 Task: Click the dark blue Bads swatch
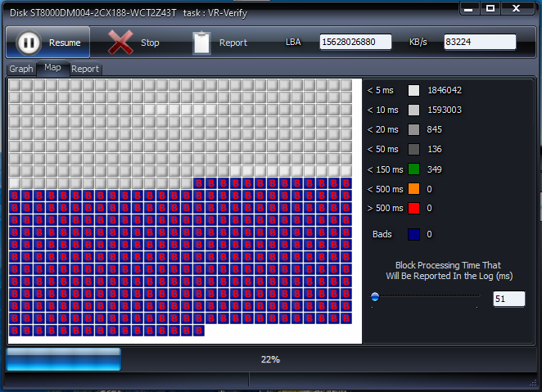click(413, 234)
